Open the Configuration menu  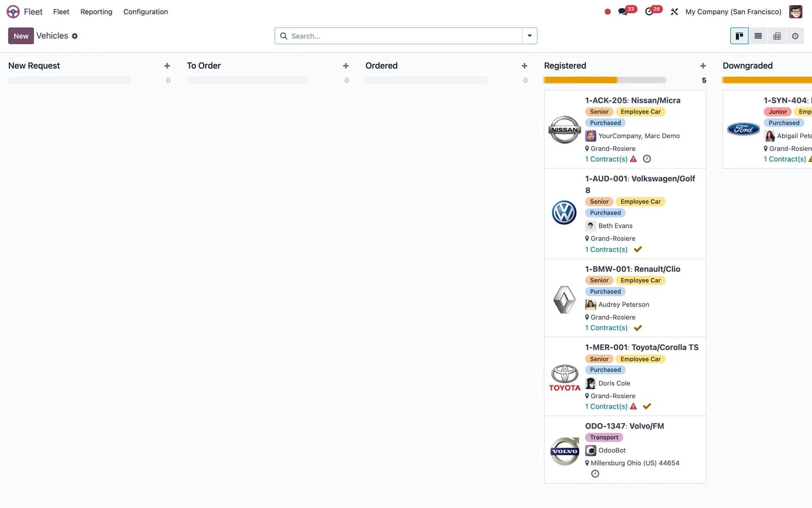146,12
